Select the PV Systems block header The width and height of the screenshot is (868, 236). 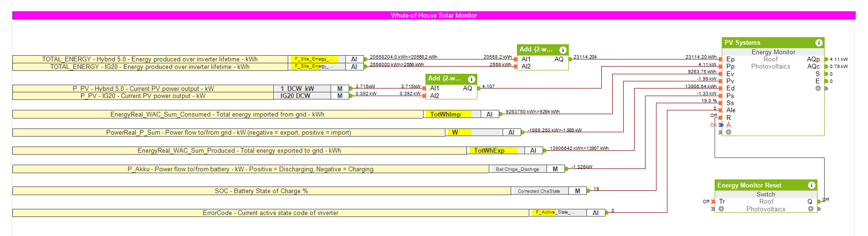[773, 42]
